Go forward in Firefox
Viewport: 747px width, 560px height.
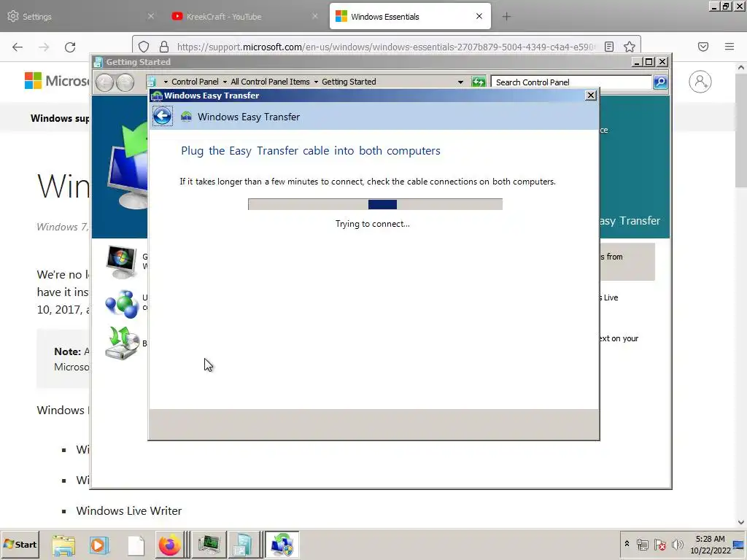tap(44, 47)
